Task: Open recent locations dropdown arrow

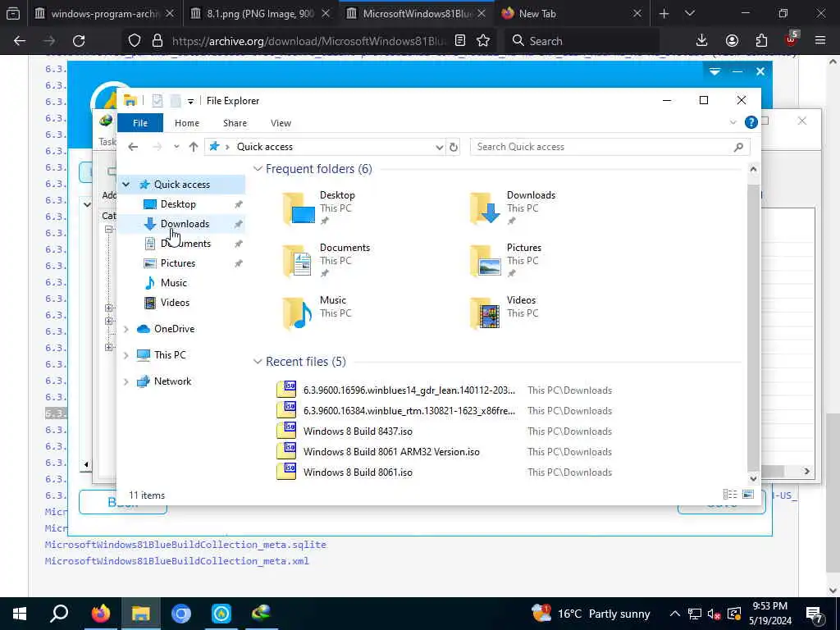Action: click(176, 147)
